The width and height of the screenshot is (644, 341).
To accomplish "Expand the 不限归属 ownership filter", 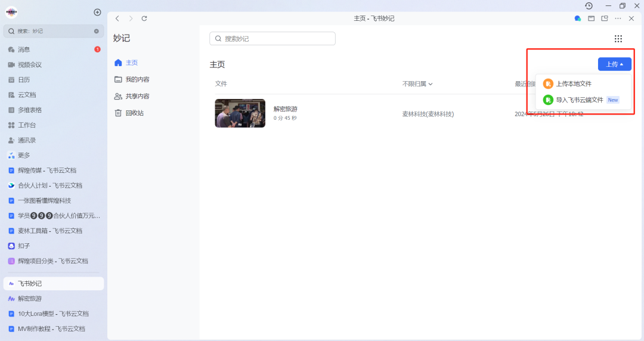I will pyautogui.click(x=417, y=84).
